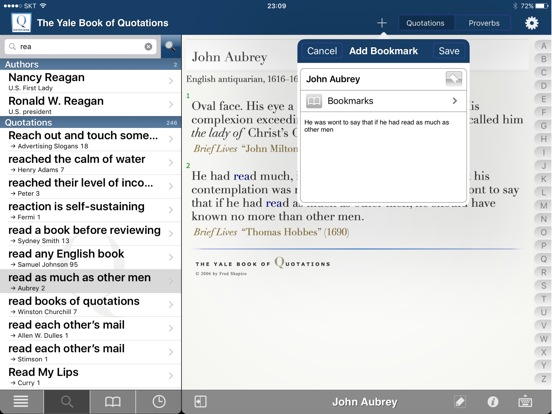
Task: Open 'reached their level of inco...' entry
Action: coord(90,187)
